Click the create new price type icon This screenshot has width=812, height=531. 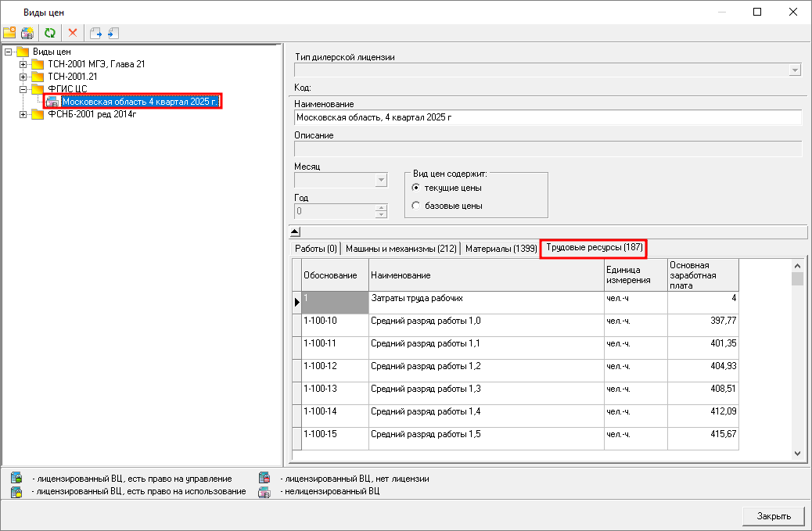27,33
